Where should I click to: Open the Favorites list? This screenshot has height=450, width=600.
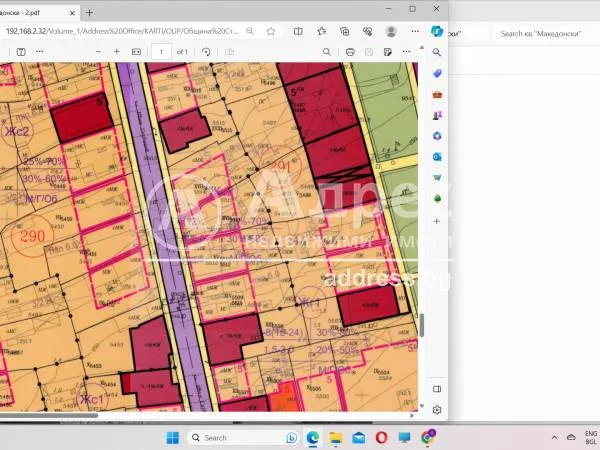[321, 31]
